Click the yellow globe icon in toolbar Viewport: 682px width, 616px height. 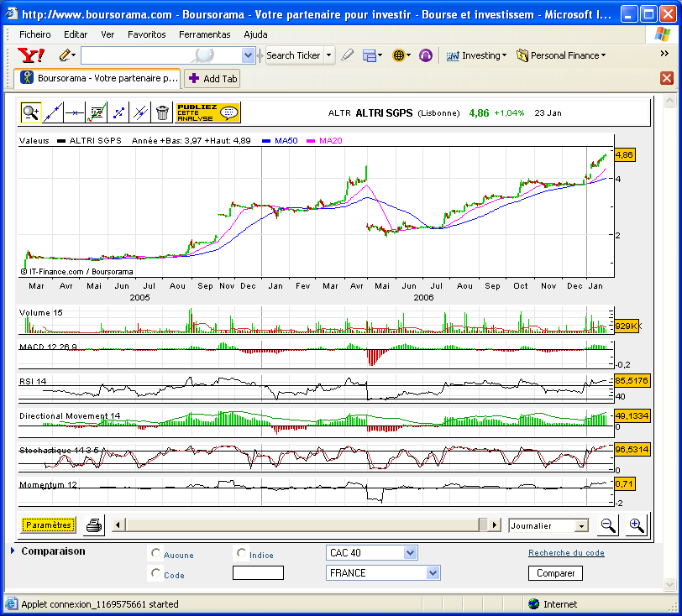[x=398, y=55]
